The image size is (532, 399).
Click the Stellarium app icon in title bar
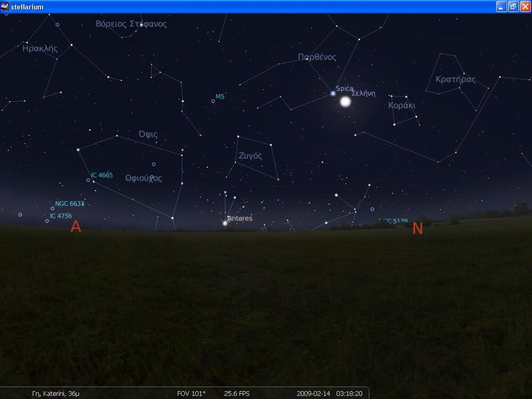pos(5,6)
